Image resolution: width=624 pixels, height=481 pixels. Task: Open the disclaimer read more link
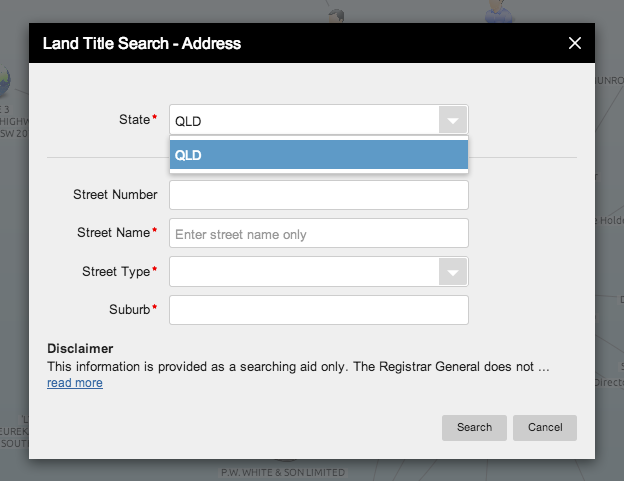click(x=75, y=383)
